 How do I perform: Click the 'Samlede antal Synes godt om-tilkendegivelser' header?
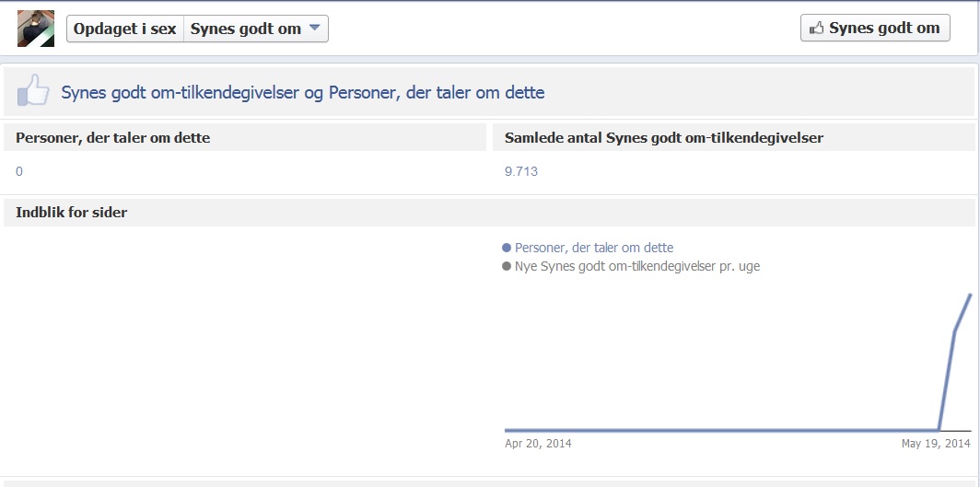pos(664,138)
